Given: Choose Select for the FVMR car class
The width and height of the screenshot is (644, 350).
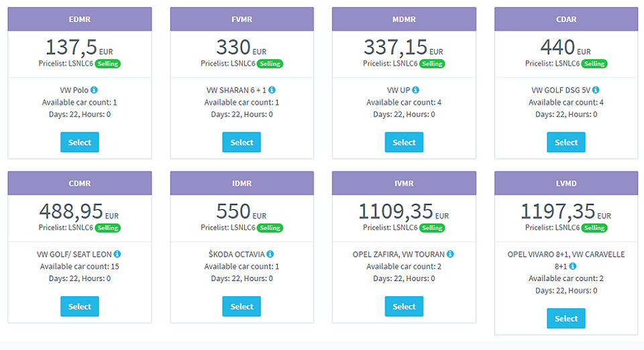Looking at the screenshot, I should (241, 142).
